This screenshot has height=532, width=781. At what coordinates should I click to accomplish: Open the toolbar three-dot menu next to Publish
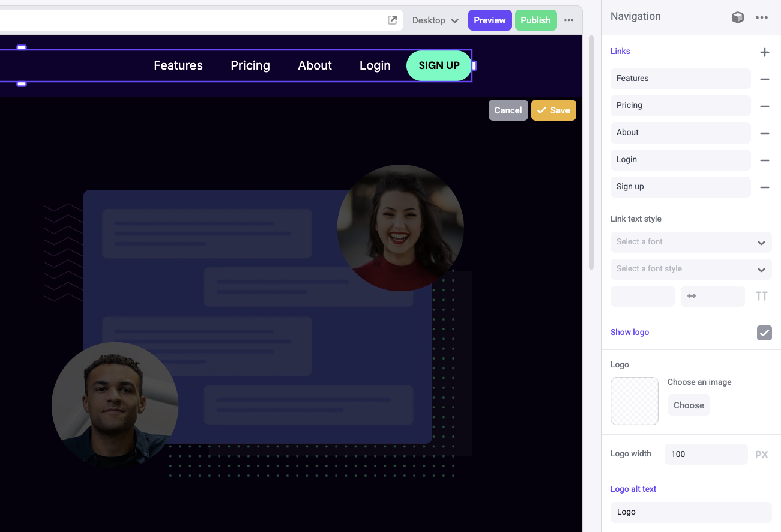[x=569, y=20]
